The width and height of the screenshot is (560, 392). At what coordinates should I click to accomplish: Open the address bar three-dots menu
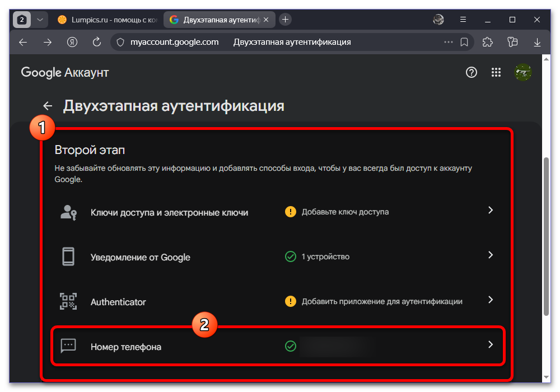point(448,42)
